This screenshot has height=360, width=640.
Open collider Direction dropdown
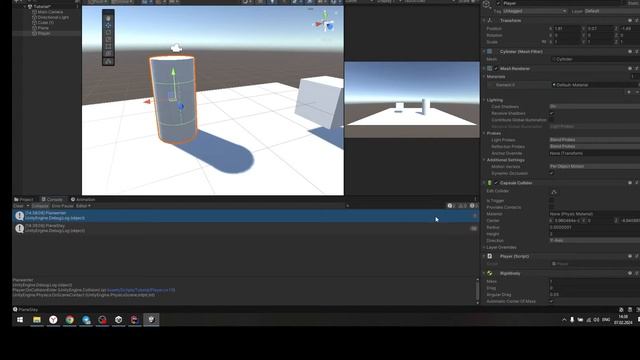coord(595,240)
